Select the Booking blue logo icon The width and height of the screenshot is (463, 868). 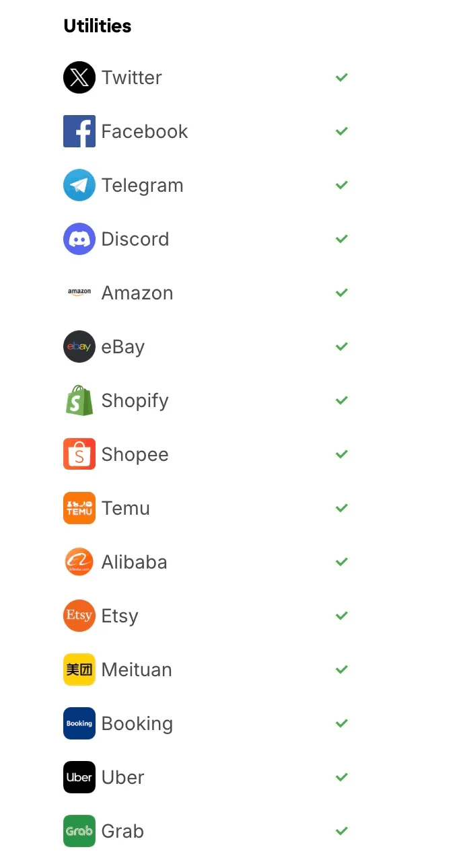[79, 723]
